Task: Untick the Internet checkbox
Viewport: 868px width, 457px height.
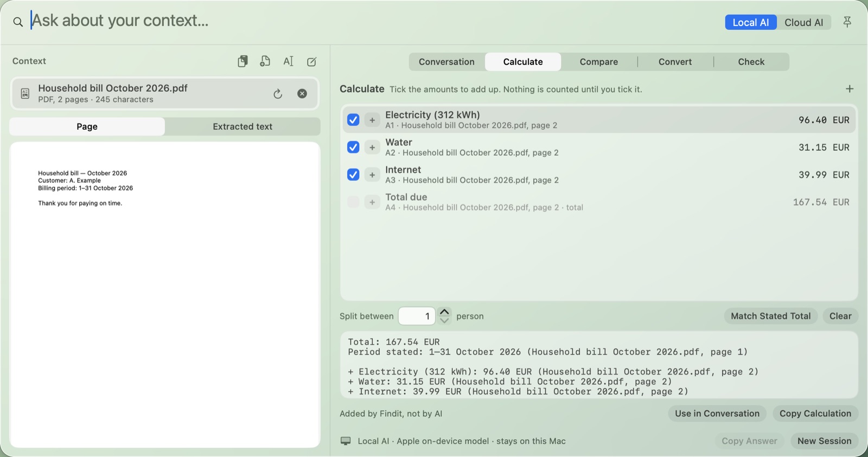Action: (353, 175)
